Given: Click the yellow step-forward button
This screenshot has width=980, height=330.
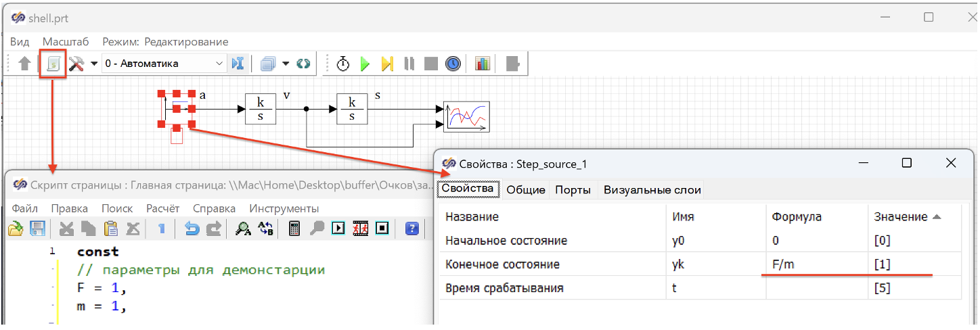Looking at the screenshot, I should coord(386,64).
